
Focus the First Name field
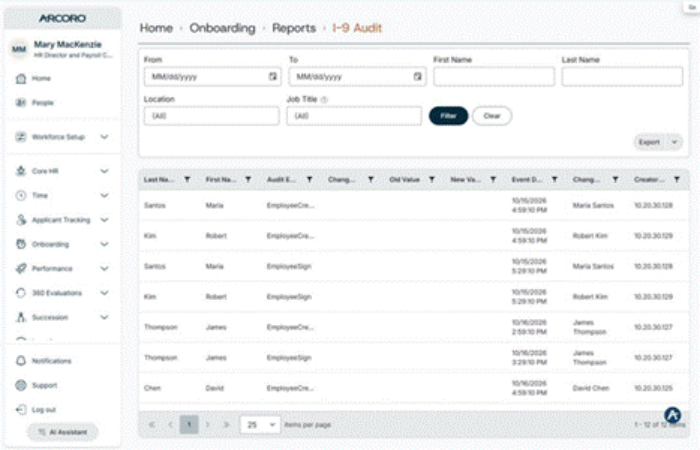[494, 76]
